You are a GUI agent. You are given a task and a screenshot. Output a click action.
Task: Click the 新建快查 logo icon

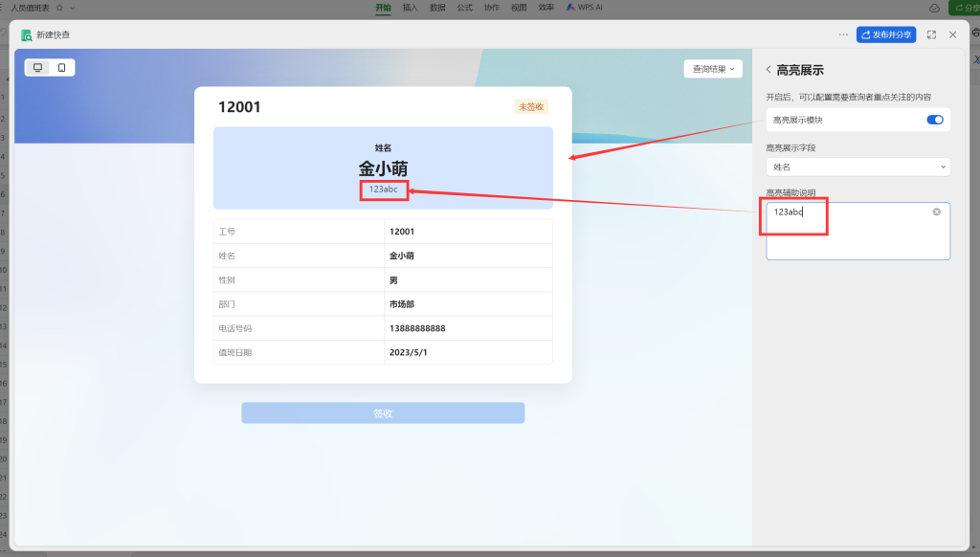pos(27,35)
